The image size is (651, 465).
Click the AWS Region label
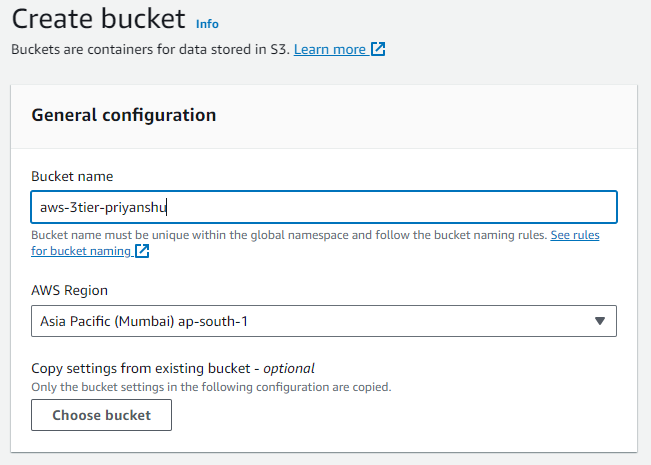pyautogui.click(x=69, y=290)
